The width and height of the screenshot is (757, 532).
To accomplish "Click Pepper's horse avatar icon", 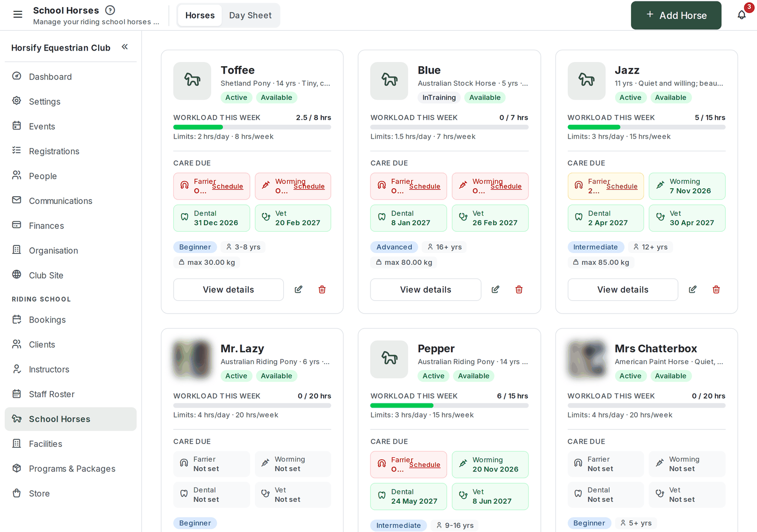I will click(389, 359).
